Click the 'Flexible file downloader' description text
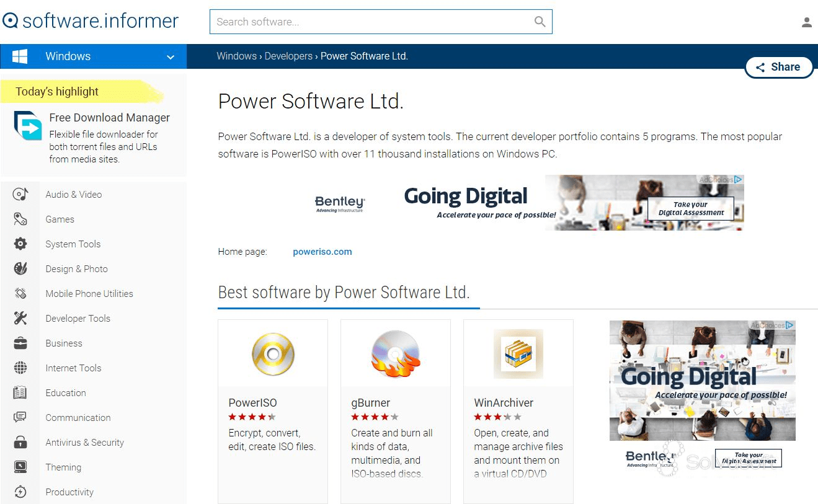The image size is (818, 504). tap(104, 147)
